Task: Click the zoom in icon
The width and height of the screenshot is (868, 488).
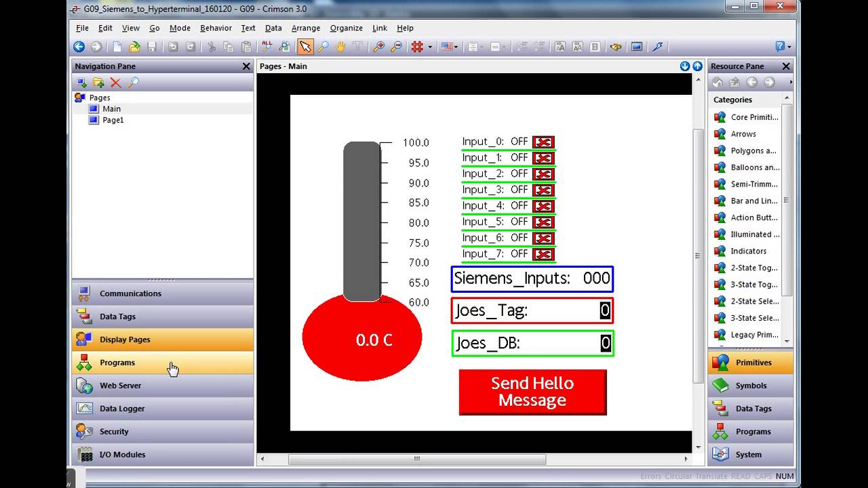Action: 379,47
